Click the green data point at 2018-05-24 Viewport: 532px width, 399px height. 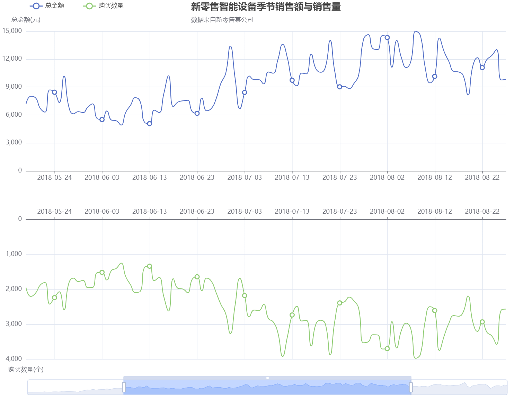pos(54,298)
